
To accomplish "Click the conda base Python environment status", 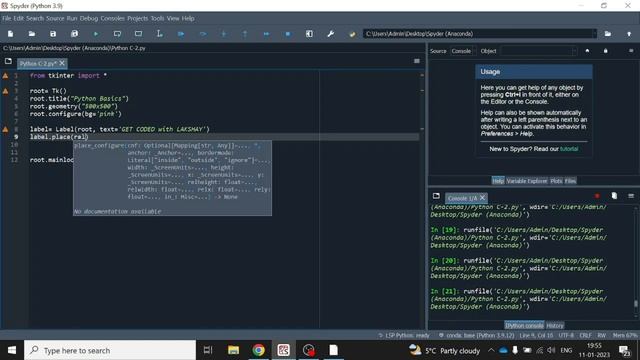I will coord(476,335).
